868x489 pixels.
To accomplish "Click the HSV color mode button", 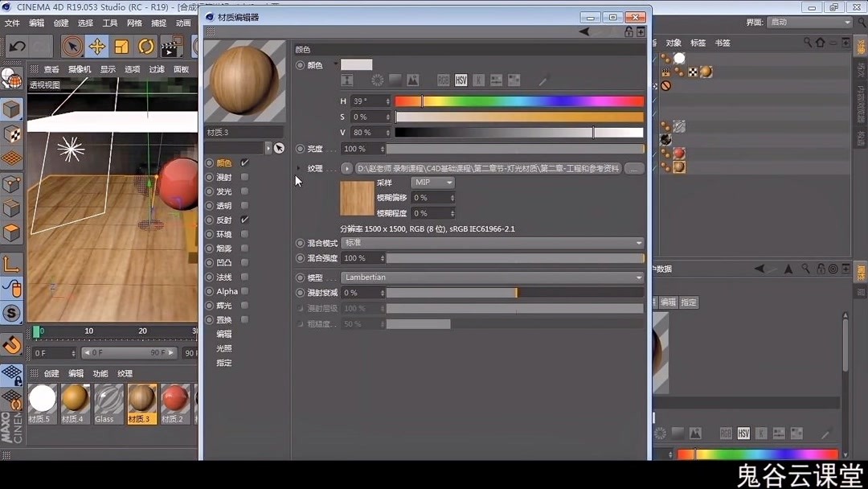I will (x=461, y=80).
